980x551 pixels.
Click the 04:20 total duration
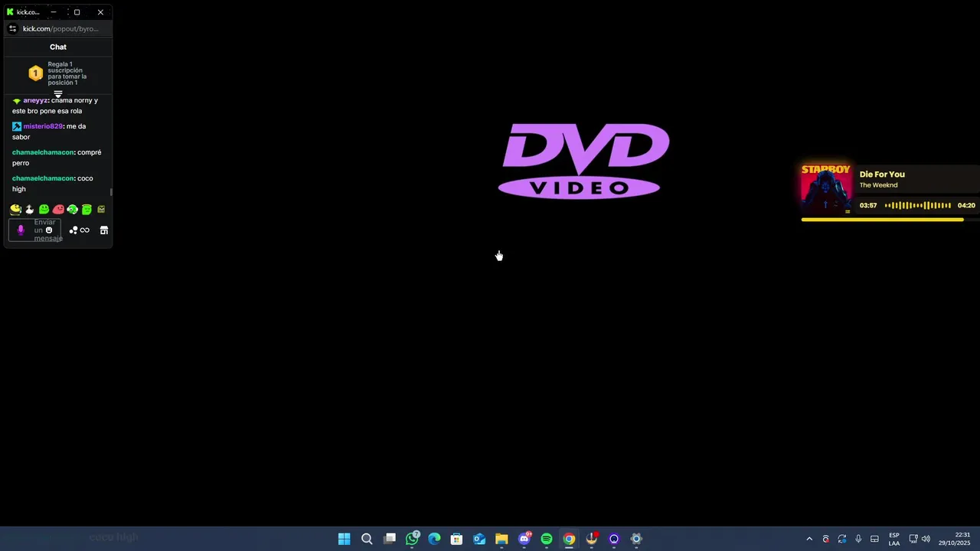[x=966, y=206]
